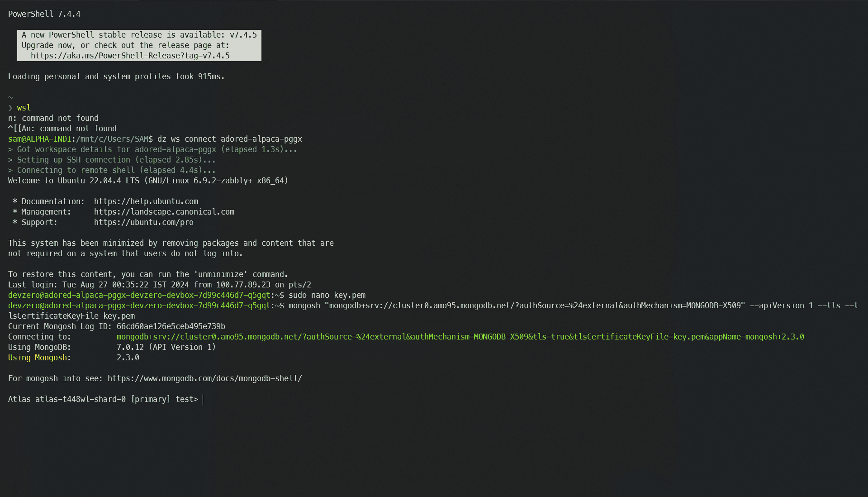Click the green MongoDB connection string
The height and width of the screenshot is (497, 868).
tap(460, 336)
